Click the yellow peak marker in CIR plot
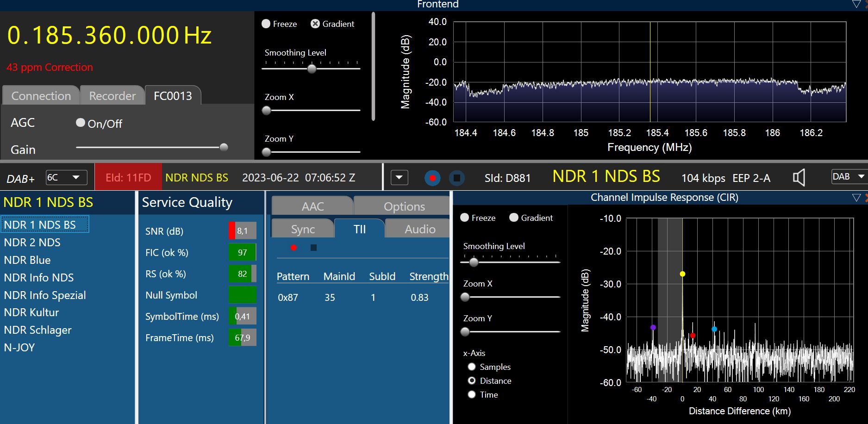This screenshot has height=424, width=868. point(682,274)
